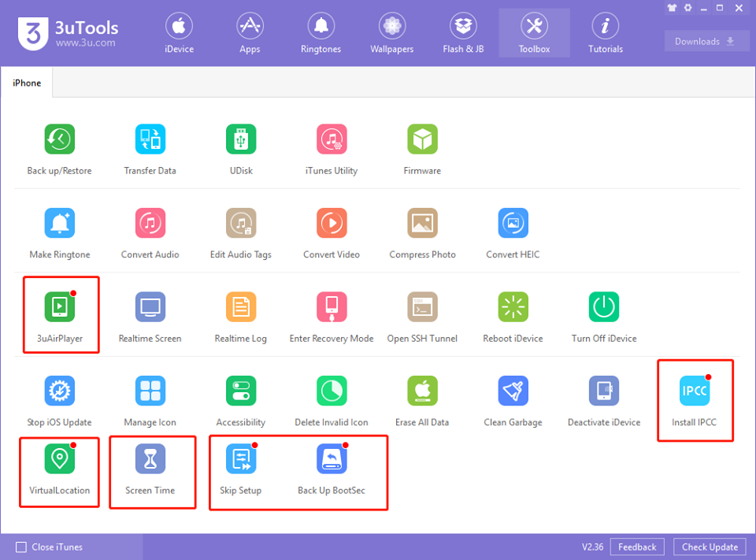The height and width of the screenshot is (560, 756).
Task: Click the Feedback button
Action: 637,547
